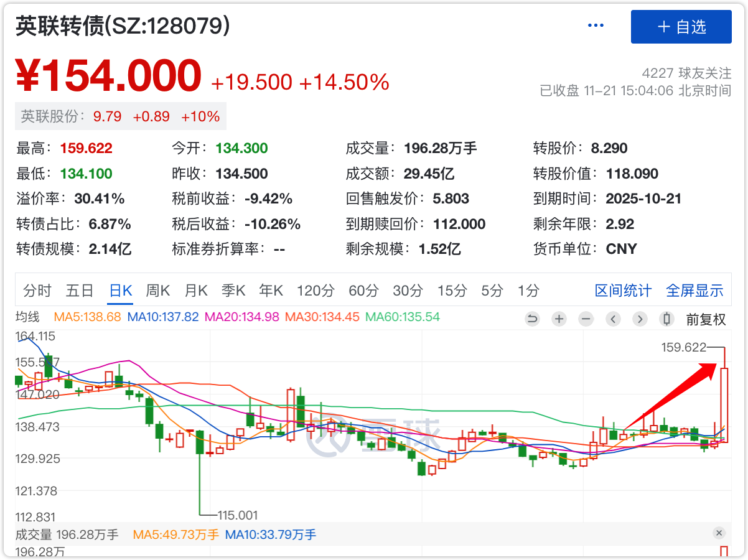Image resolution: width=748 pixels, height=560 pixels.
Task: Switch to the 分时 intraday tab
Action: tap(37, 291)
